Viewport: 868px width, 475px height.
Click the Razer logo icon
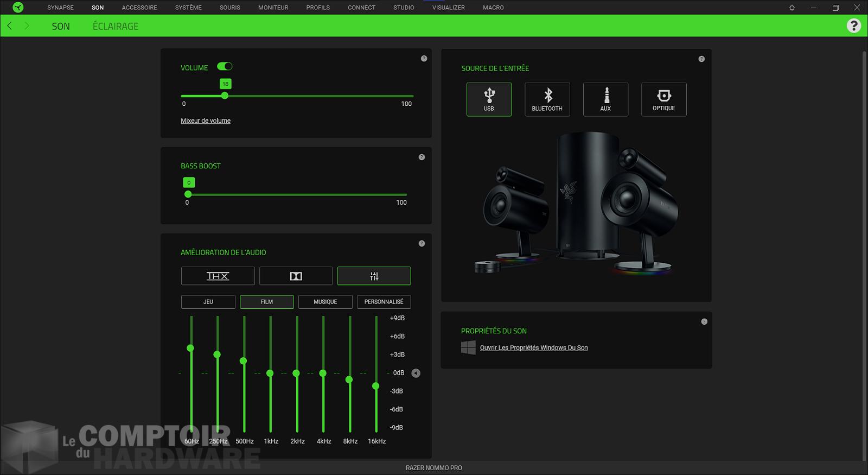point(18,7)
